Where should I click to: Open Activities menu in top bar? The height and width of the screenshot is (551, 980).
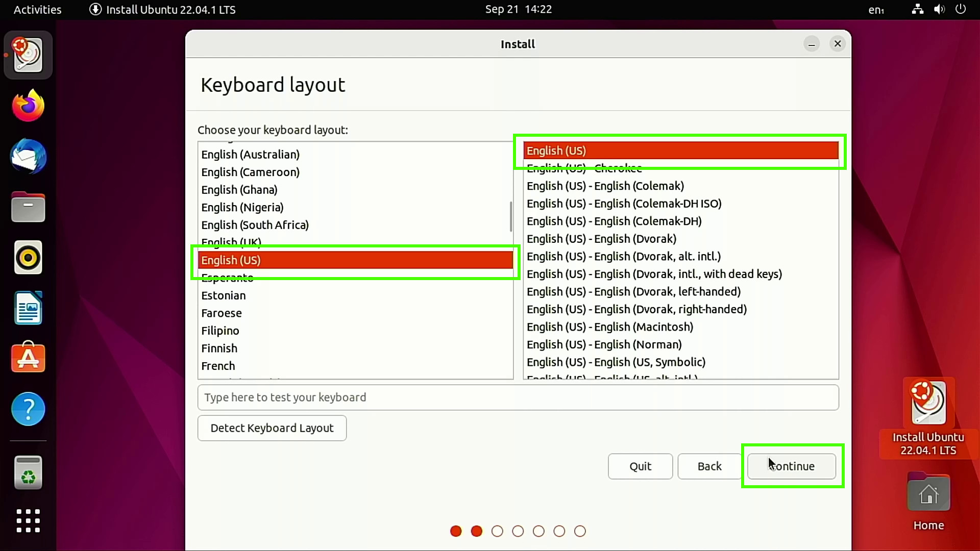(37, 9)
